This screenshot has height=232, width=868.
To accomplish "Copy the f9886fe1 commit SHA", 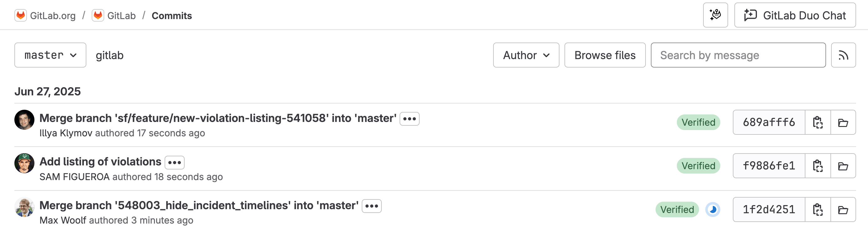I will pos(818,165).
